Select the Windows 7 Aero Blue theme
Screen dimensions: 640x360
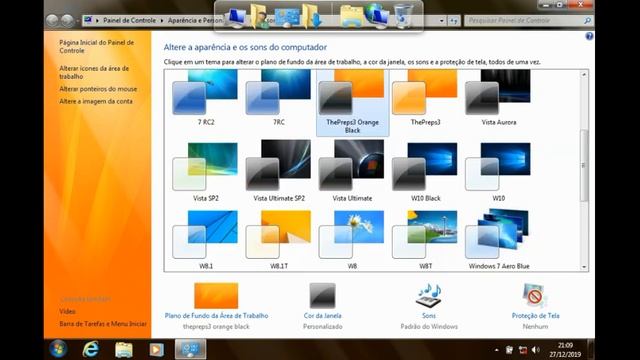(499, 240)
